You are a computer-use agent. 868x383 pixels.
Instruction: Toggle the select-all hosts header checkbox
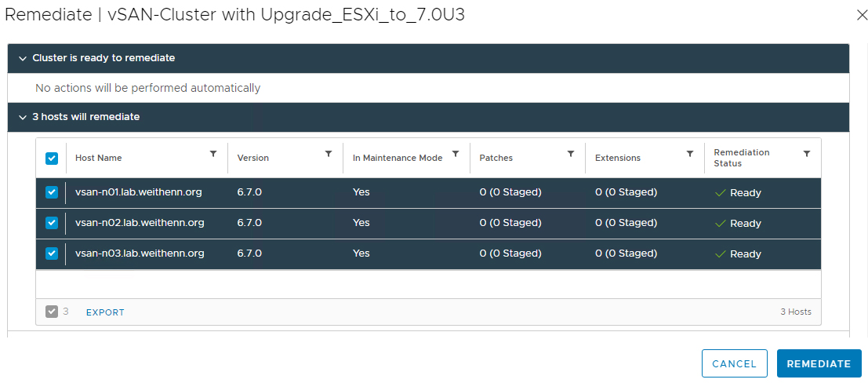52,158
